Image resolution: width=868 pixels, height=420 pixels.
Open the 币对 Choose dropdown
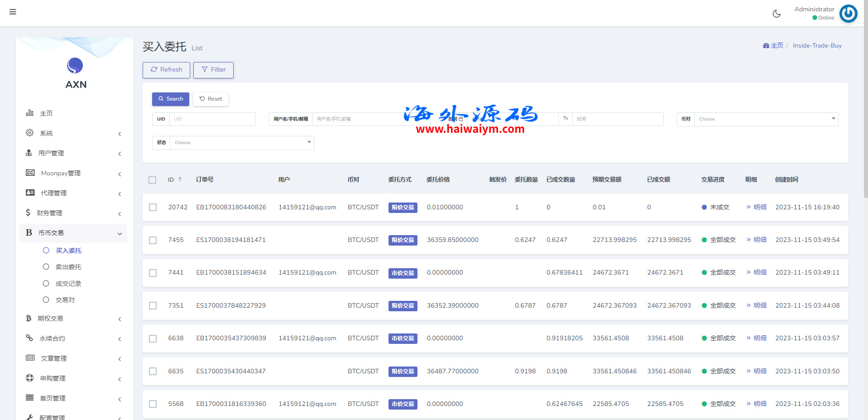click(766, 119)
